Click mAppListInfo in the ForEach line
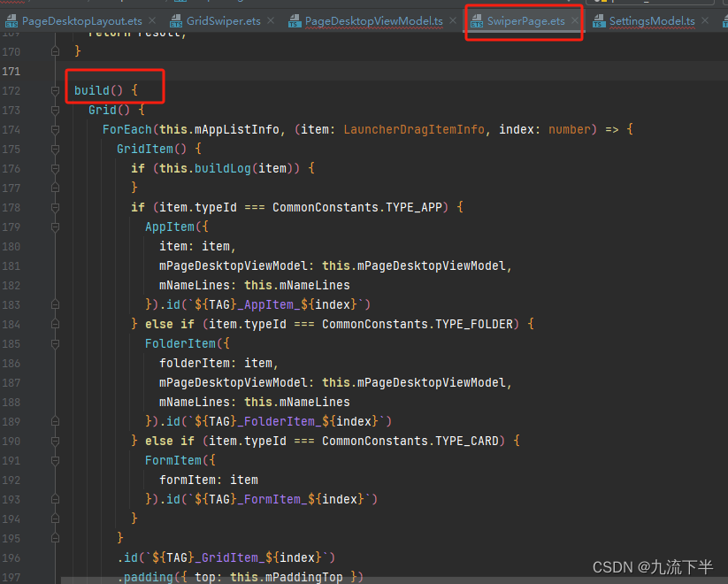Screen dimensions: 728x584 (237, 129)
